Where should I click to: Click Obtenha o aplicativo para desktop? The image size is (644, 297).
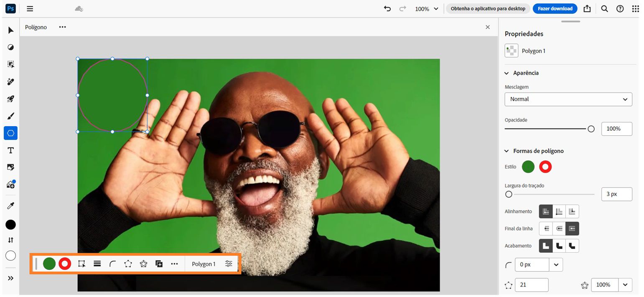click(488, 8)
